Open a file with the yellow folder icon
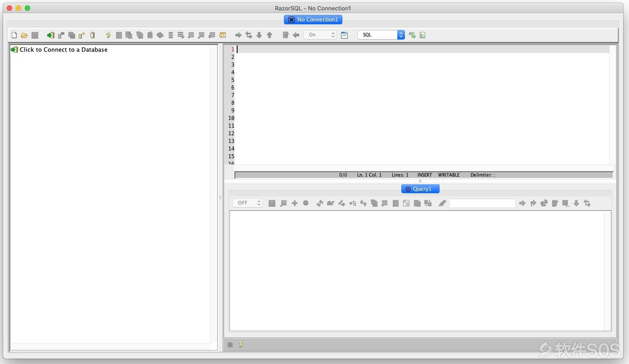Image resolution: width=629 pixels, height=364 pixels. (x=24, y=35)
